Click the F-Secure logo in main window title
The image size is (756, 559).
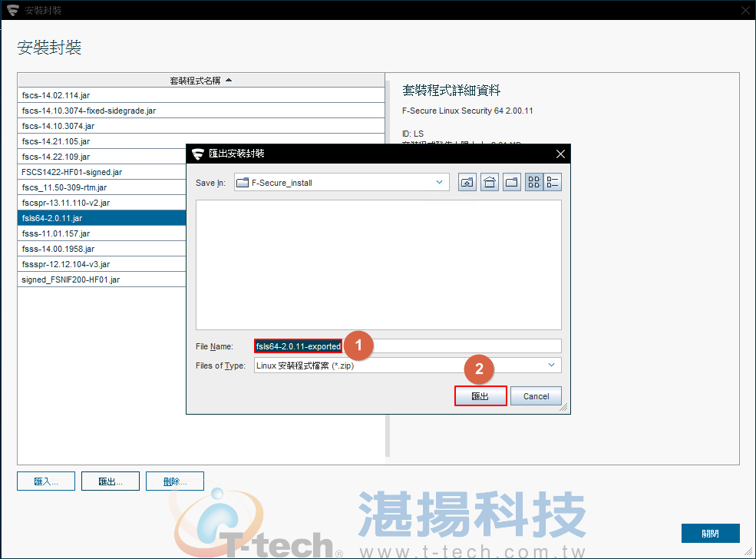(x=13, y=10)
